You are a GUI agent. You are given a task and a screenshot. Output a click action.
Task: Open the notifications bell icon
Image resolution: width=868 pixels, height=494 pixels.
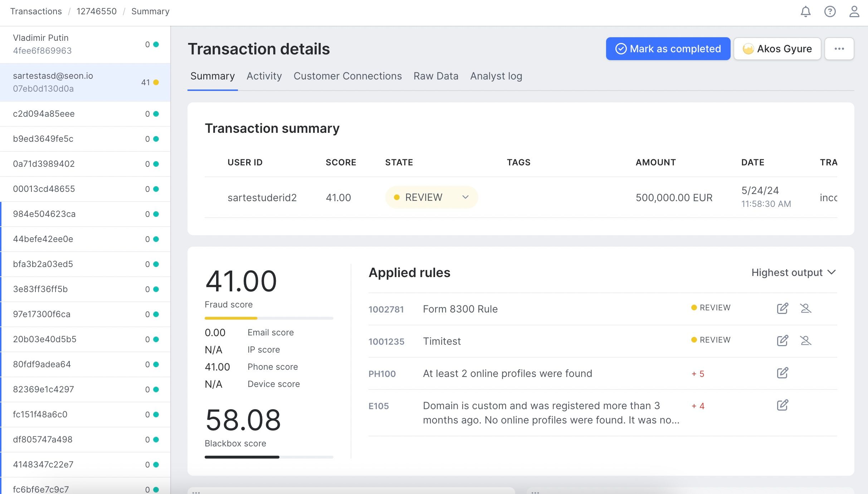[x=805, y=11]
